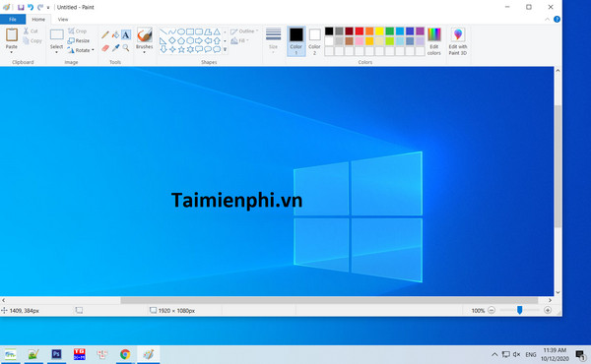591x364 pixels.
Task: Collapse the ribbon with the chevron
Action: (x=548, y=20)
